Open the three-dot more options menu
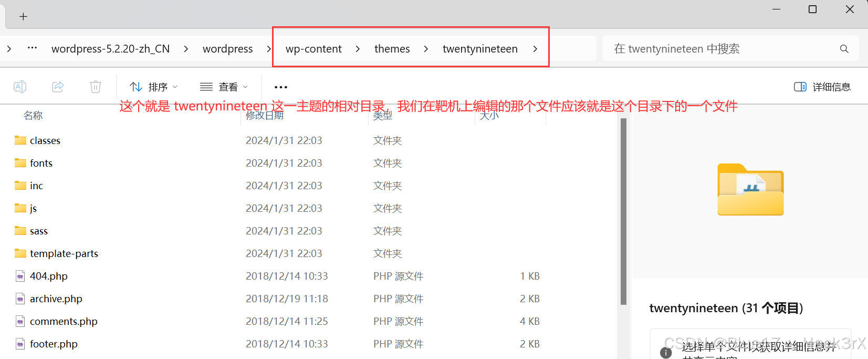The image size is (868, 359). (281, 87)
